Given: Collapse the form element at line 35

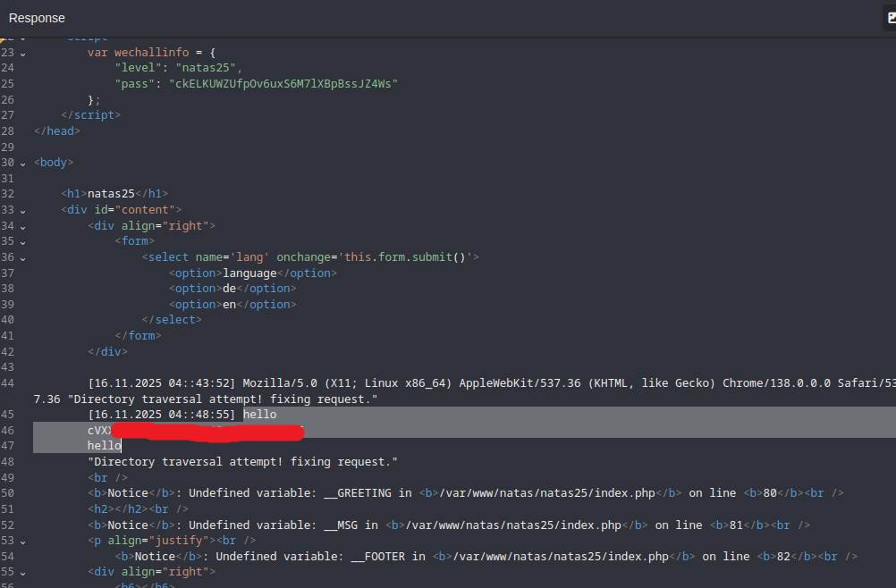Looking at the screenshot, I should (22, 241).
